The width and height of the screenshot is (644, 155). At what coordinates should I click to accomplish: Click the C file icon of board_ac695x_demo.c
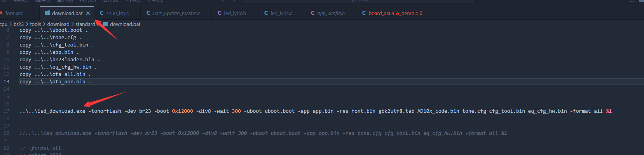(x=364, y=13)
